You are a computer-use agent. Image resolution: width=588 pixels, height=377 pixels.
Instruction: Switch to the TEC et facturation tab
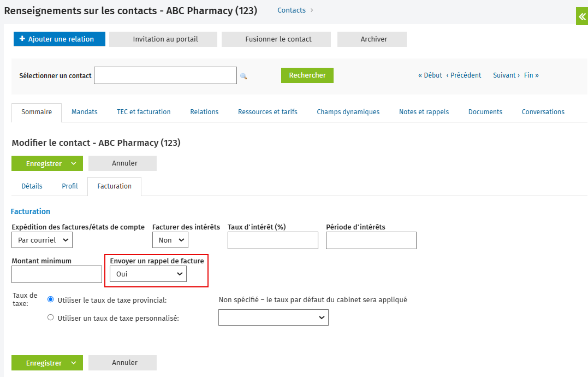(144, 112)
